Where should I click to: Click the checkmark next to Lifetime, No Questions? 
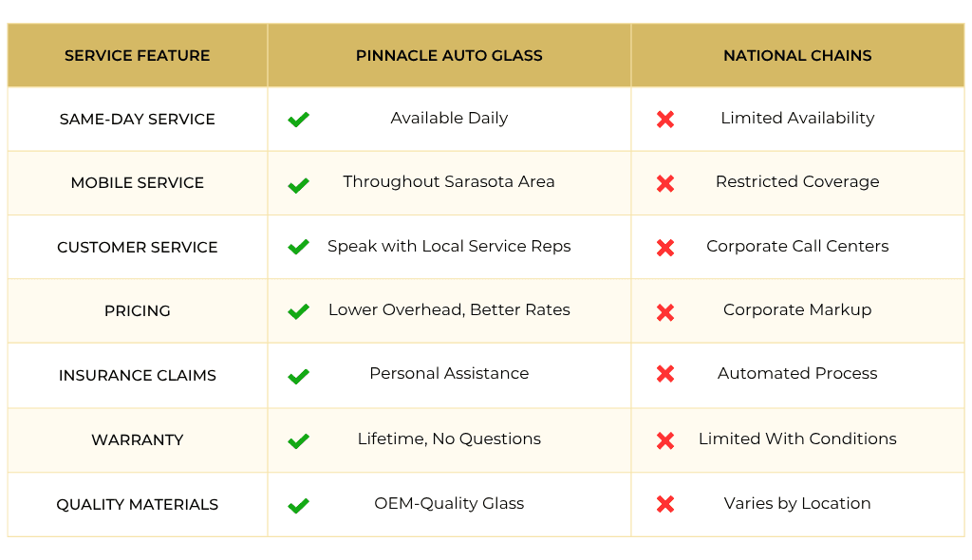pyautogui.click(x=299, y=440)
